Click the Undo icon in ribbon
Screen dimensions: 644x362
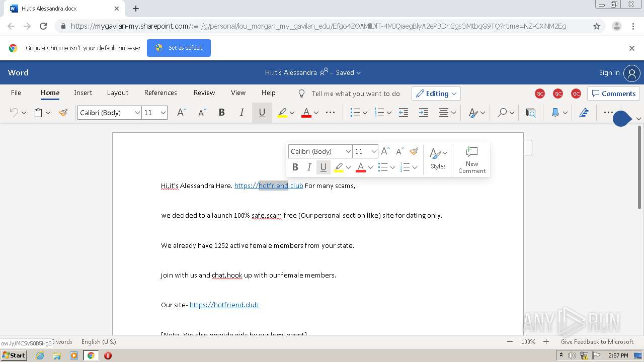click(x=14, y=113)
